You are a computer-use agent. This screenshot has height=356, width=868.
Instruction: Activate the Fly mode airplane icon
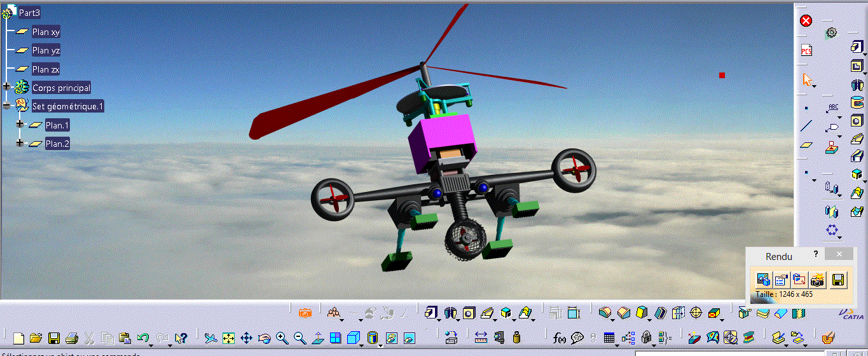tap(210, 338)
